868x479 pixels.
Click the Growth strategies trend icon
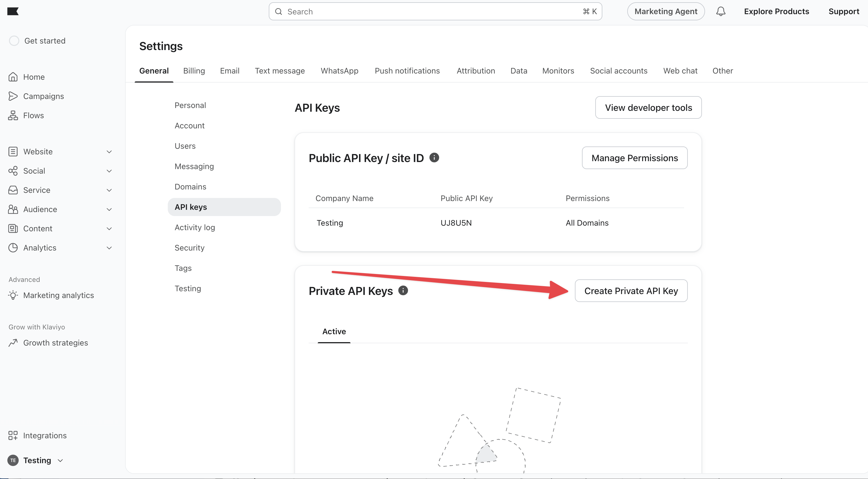pyautogui.click(x=13, y=343)
